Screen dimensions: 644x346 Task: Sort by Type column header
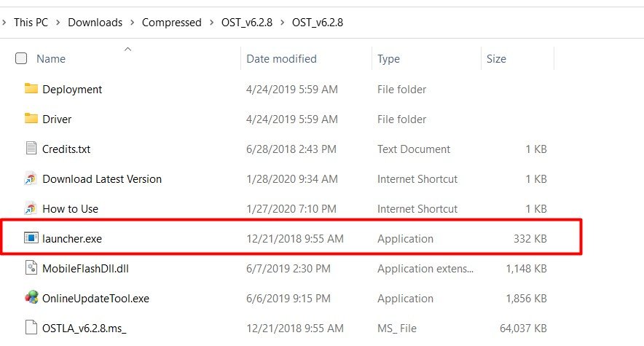tap(388, 59)
